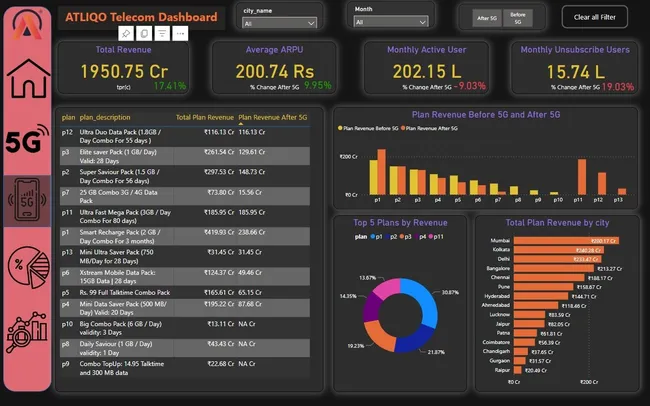The width and height of the screenshot is (650, 406).
Task: Sort by the Total Plan Revenue column header
Action: click(205, 117)
